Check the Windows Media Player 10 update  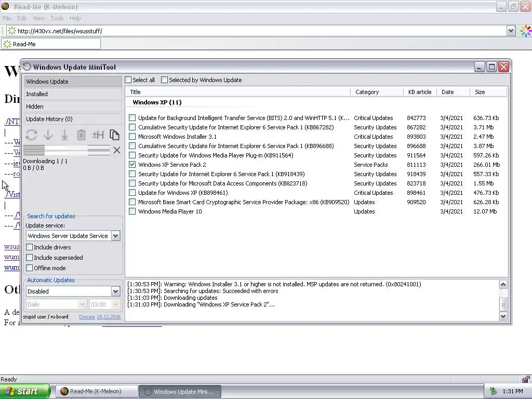pos(132,211)
